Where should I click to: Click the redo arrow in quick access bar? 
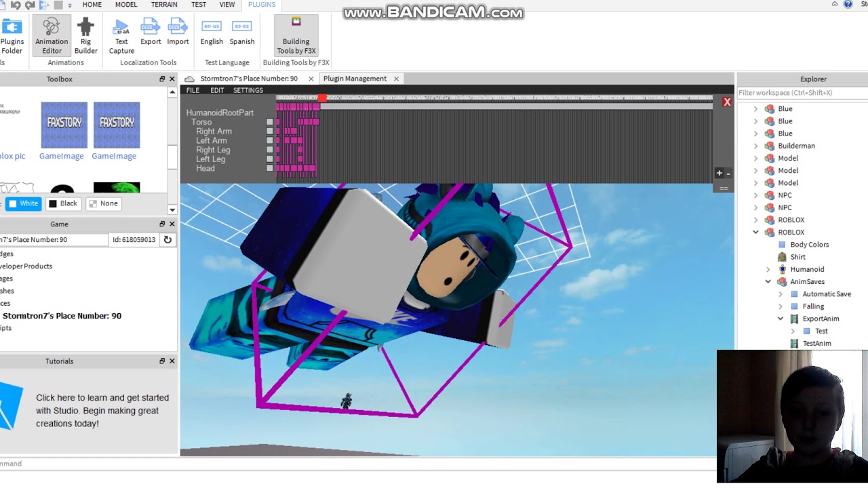point(29,5)
